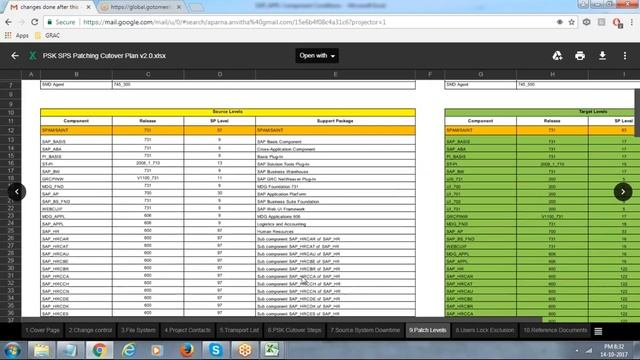
Task: Open Windows Start menu
Action: (13, 350)
